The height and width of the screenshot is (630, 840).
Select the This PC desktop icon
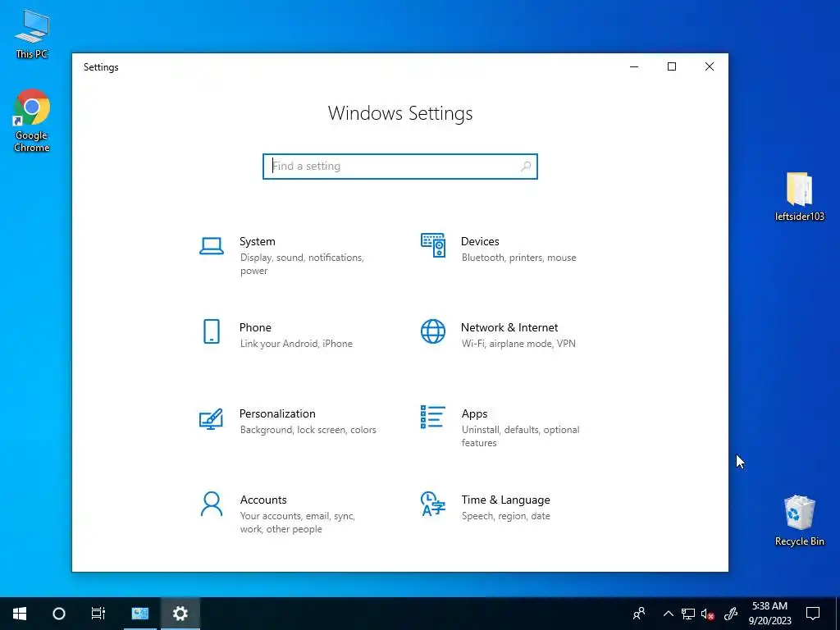pyautogui.click(x=32, y=33)
